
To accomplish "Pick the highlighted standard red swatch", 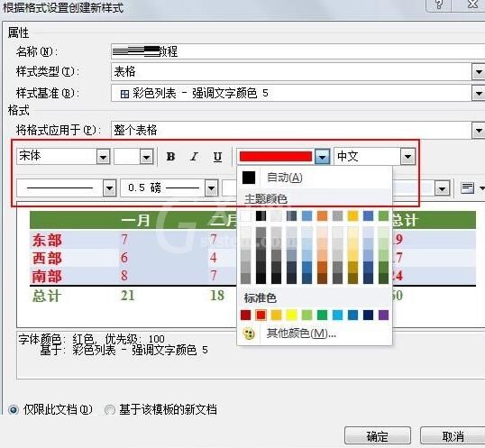I will pos(261,315).
